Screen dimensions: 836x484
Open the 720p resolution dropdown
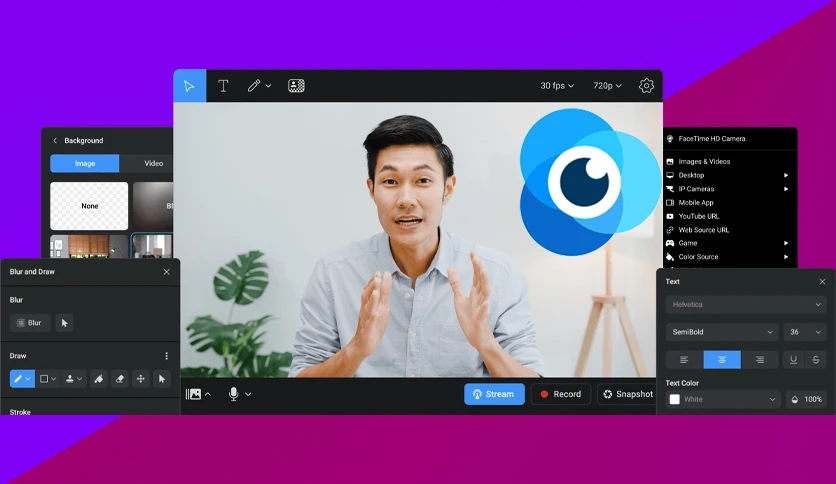click(x=607, y=86)
